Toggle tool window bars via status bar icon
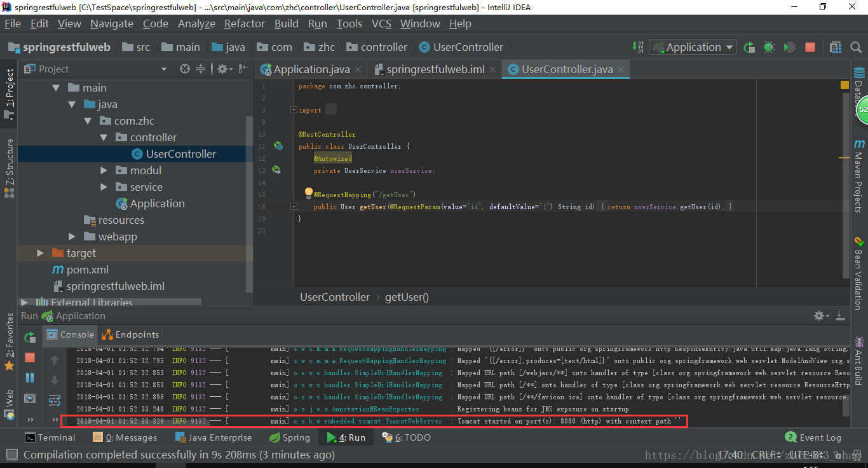868x468 pixels. [11, 455]
